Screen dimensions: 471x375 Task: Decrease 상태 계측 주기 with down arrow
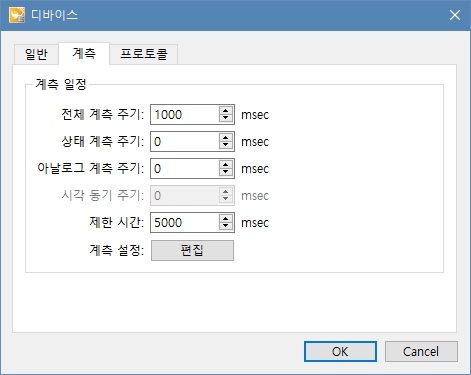[x=226, y=145]
